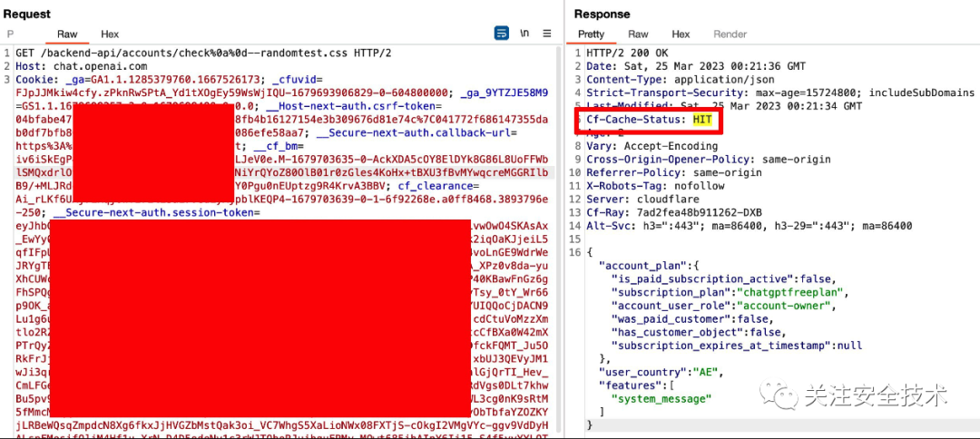Click the Referrer-Policy header line
The width and height of the screenshot is (980, 439).
673,172
